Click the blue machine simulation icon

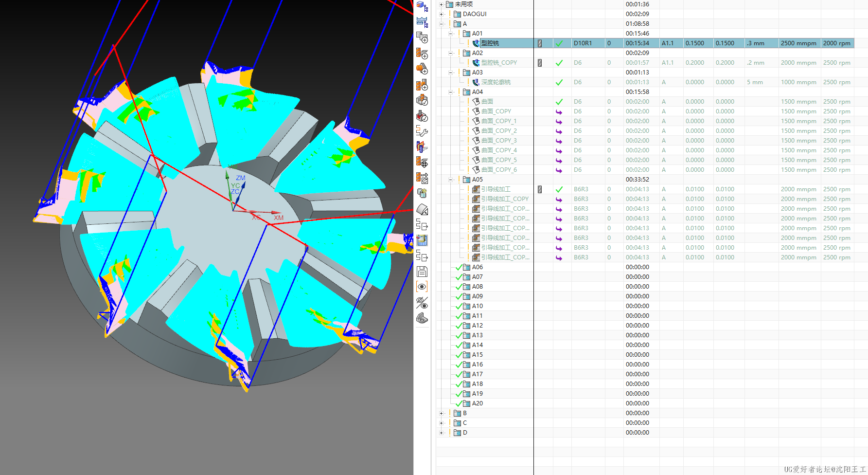click(x=422, y=240)
